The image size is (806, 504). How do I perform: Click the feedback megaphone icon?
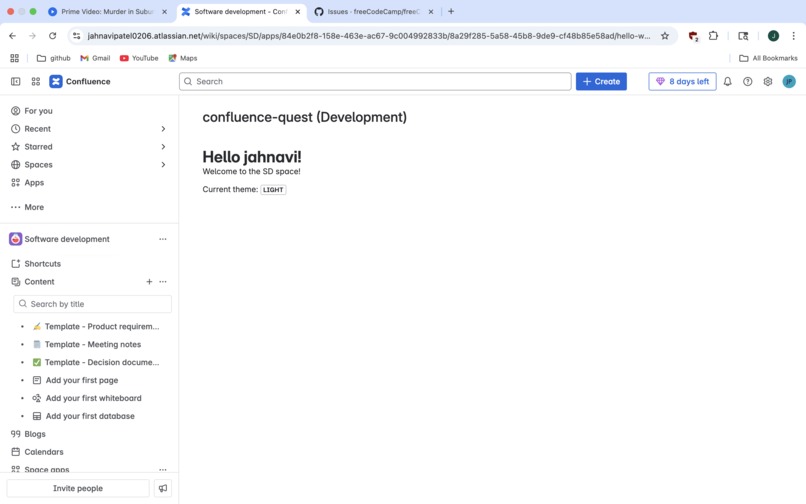point(162,488)
